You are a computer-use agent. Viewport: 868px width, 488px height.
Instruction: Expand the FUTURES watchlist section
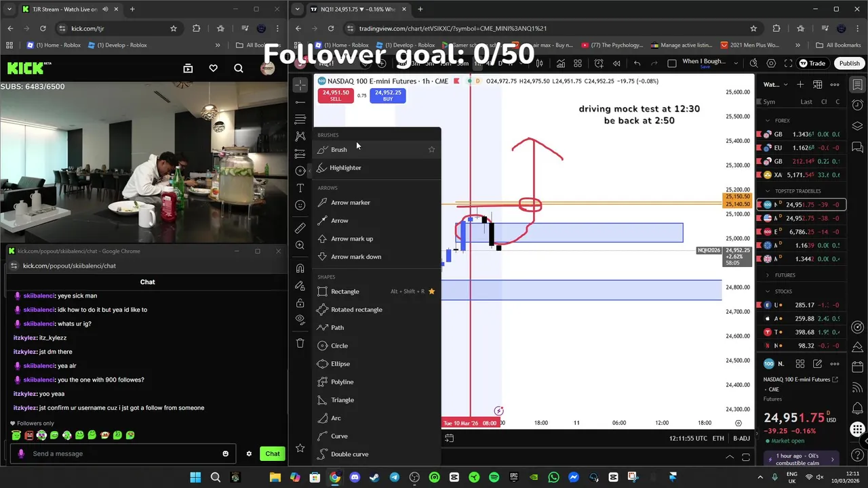pyautogui.click(x=768, y=275)
